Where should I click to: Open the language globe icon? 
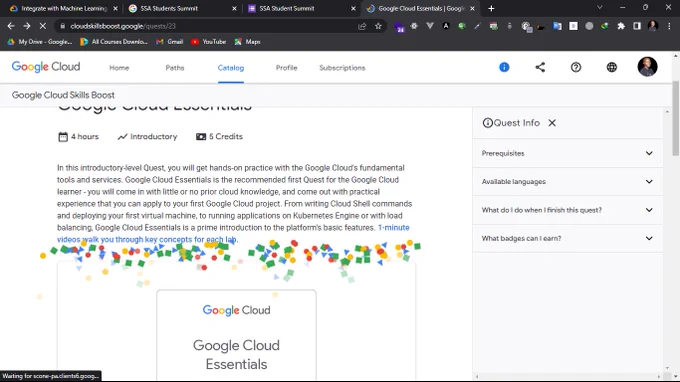click(611, 67)
